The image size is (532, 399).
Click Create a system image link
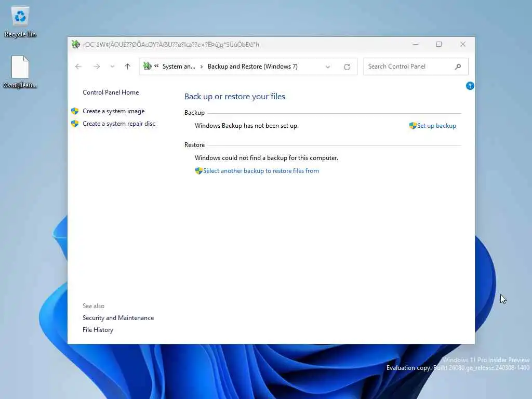point(114,111)
